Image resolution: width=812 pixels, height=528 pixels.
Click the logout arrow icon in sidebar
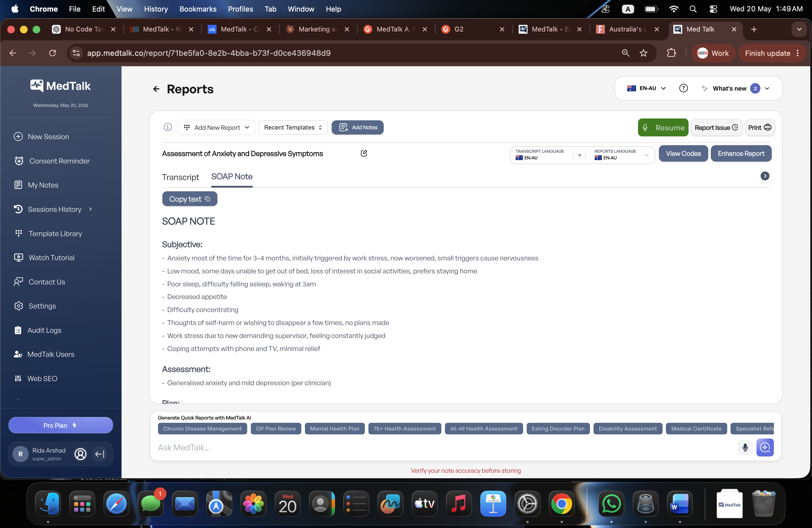(x=100, y=454)
